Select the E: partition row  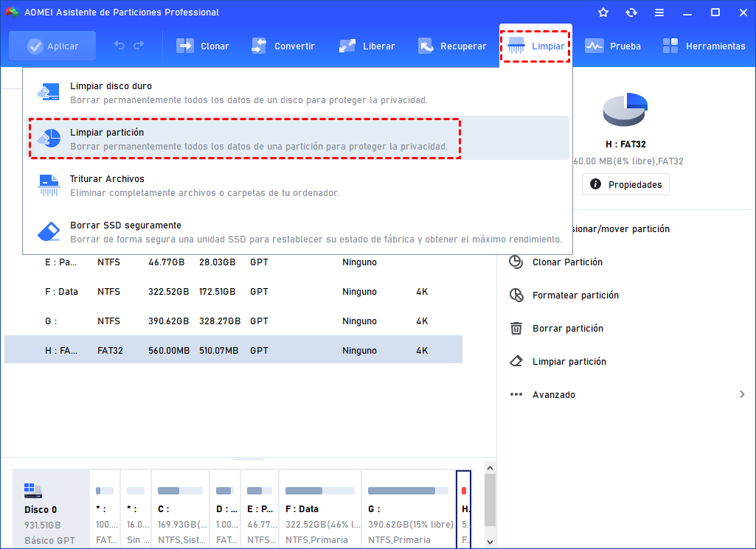pos(233,262)
